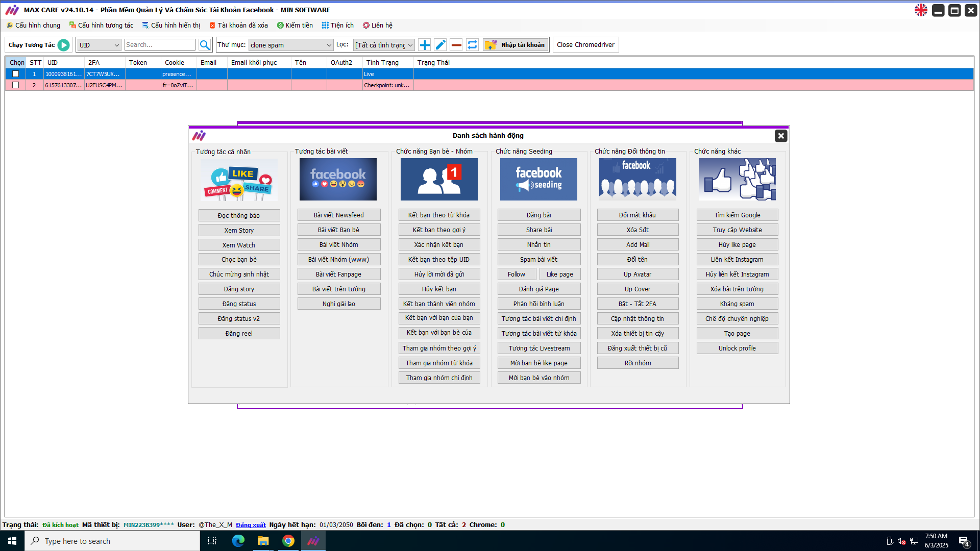
Task: Click the Unlock profile button
Action: pos(737,348)
